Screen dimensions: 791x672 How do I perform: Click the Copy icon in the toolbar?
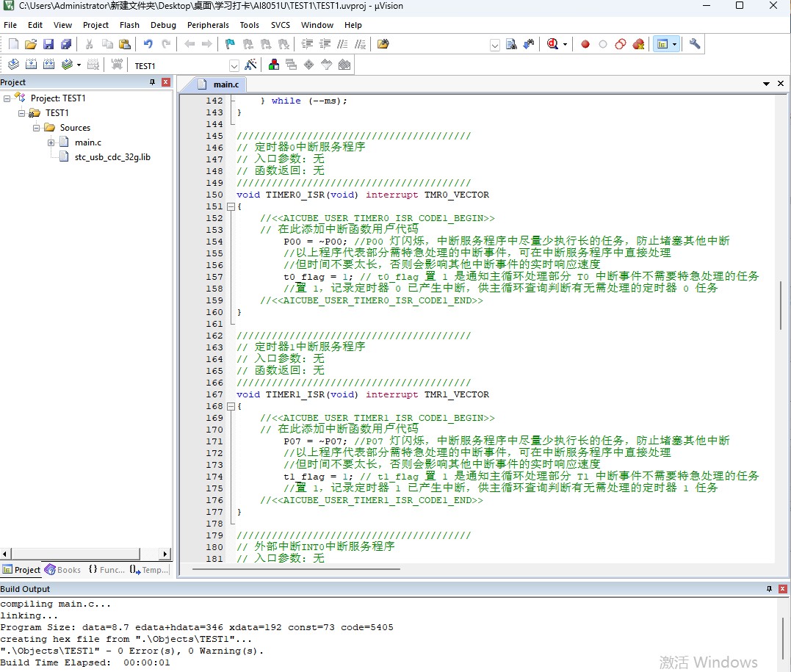click(107, 44)
